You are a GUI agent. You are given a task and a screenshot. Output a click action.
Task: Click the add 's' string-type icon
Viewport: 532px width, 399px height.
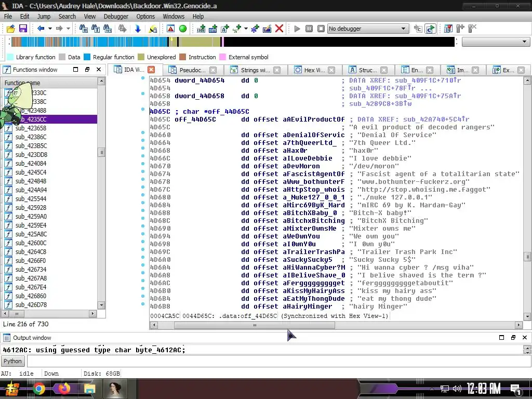pos(237,29)
